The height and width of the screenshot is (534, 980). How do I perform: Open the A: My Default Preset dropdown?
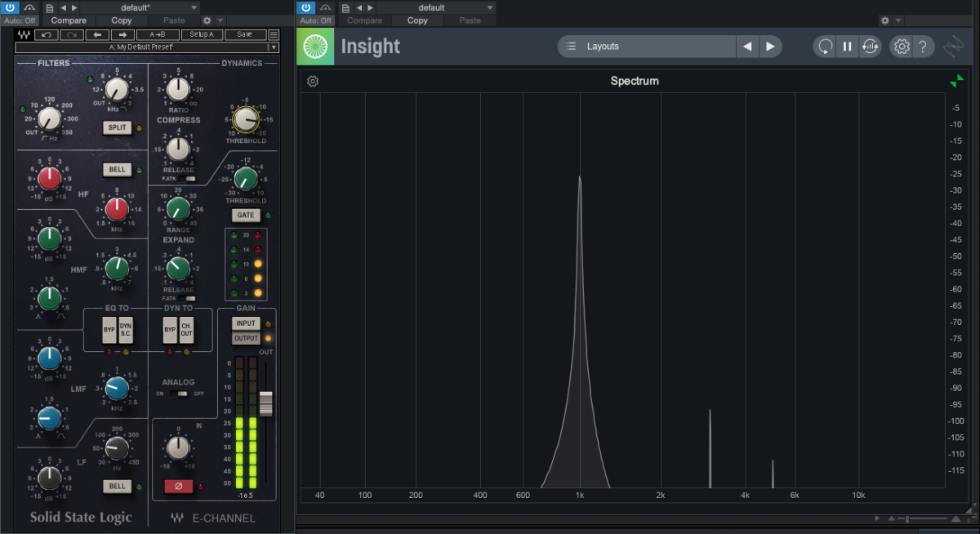147,47
